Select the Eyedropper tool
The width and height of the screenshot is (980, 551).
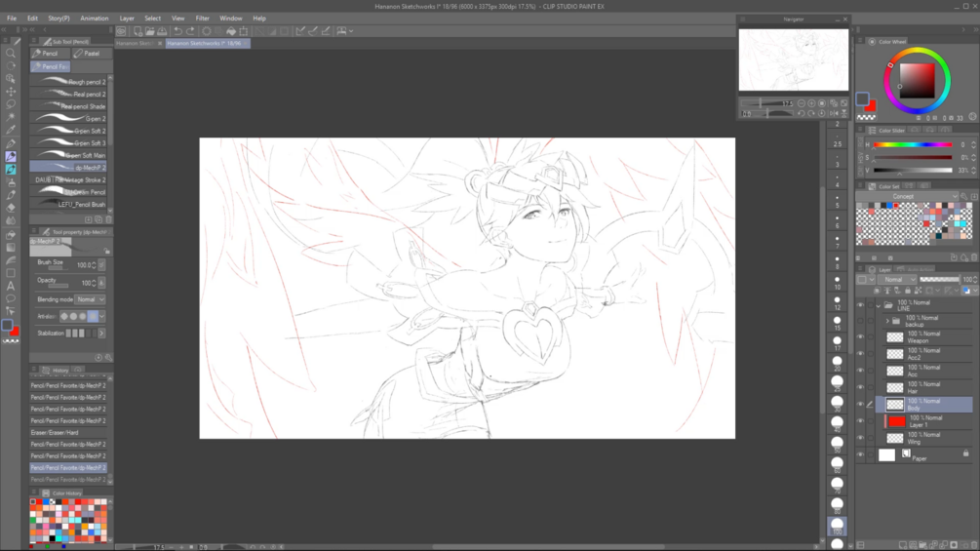click(x=11, y=130)
